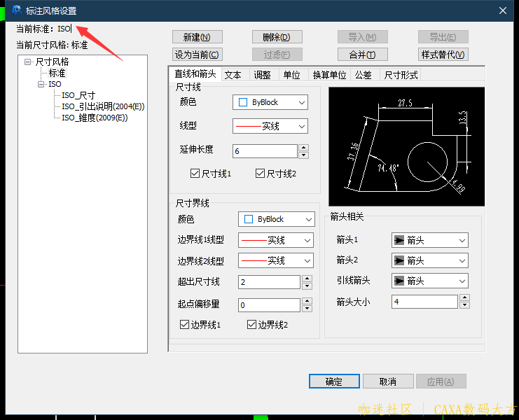Increase 箭头大小 with spinner up arrow
Screen dimensions: 519x420
point(464,298)
